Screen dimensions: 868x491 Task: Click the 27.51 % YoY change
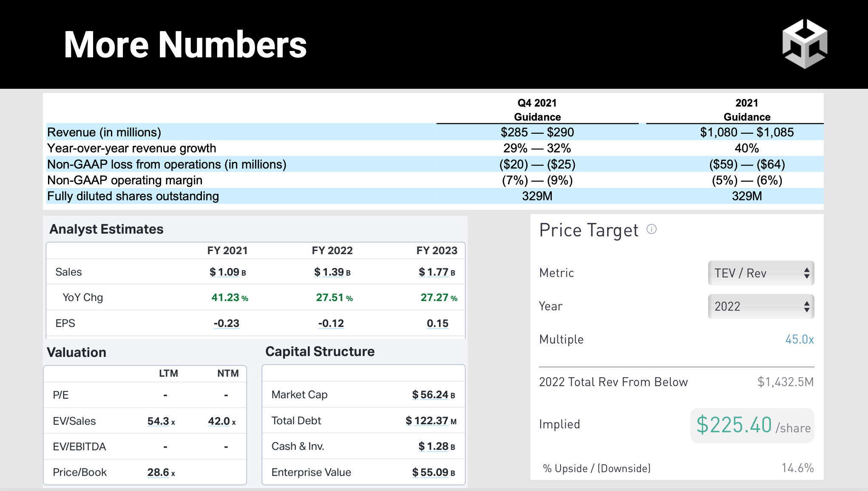335,298
